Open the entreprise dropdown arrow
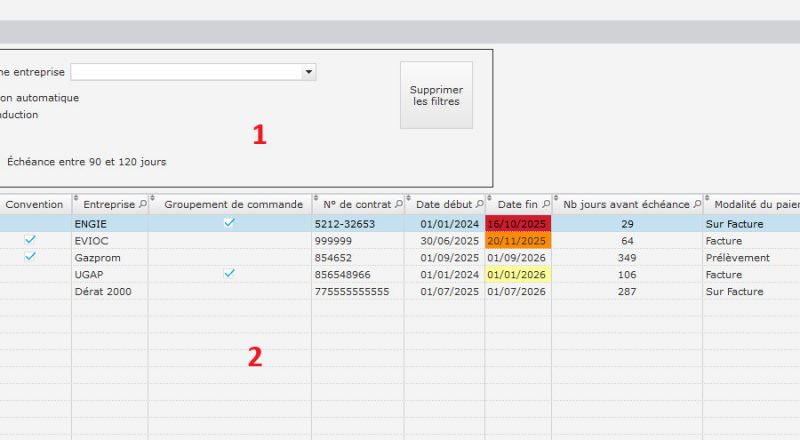The height and width of the screenshot is (440, 800). 309,72
